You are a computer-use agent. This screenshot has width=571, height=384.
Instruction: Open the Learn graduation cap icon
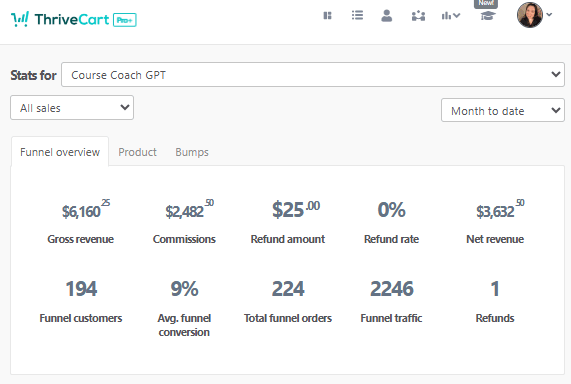click(488, 16)
